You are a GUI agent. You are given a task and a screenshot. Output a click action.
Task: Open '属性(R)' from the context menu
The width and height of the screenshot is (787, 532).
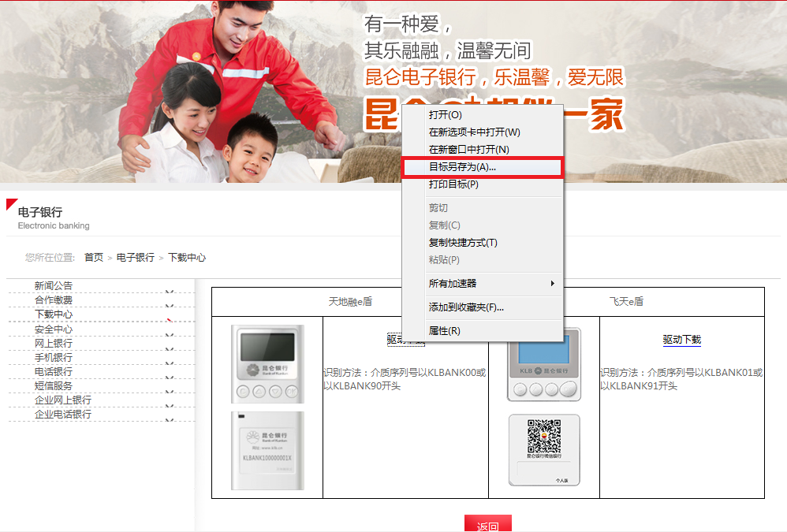point(444,331)
